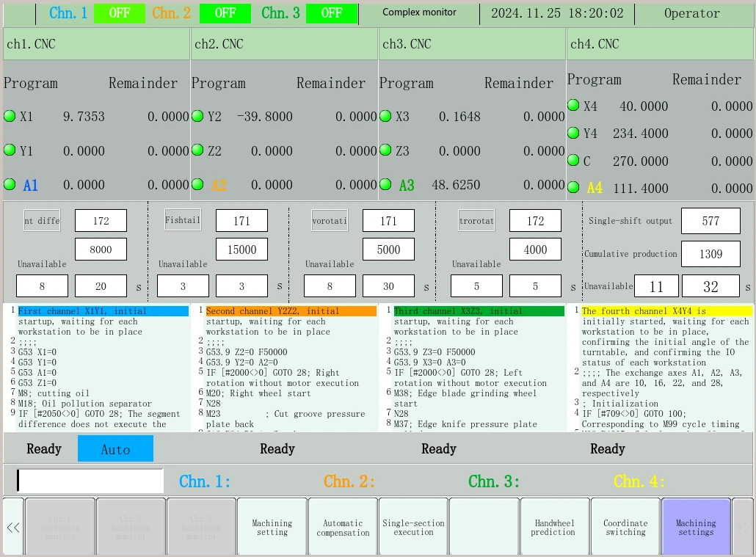Select the field showing 5000
Screen dimensions: 756x557
coord(388,250)
